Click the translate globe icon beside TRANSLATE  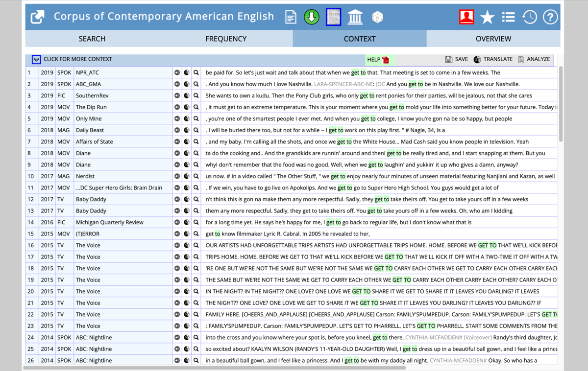click(x=477, y=59)
